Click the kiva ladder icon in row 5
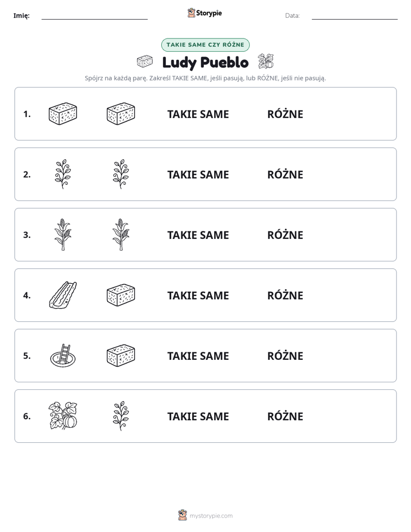 pos(63,356)
